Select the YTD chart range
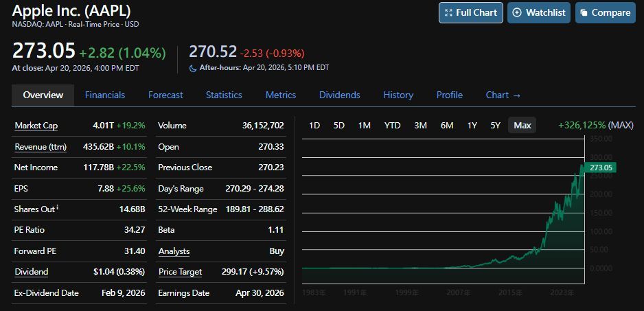Screen dimensions: 644x311 pyautogui.click(x=392, y=125)
